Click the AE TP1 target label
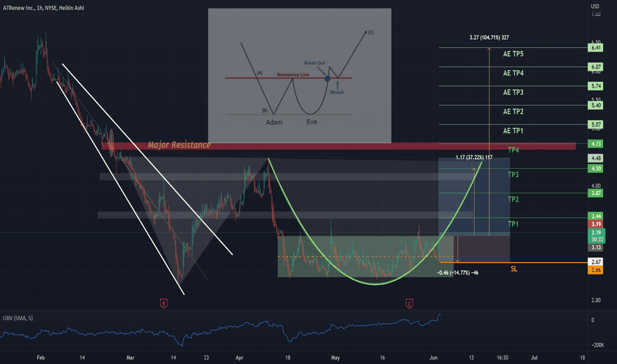 click(513, 131)
